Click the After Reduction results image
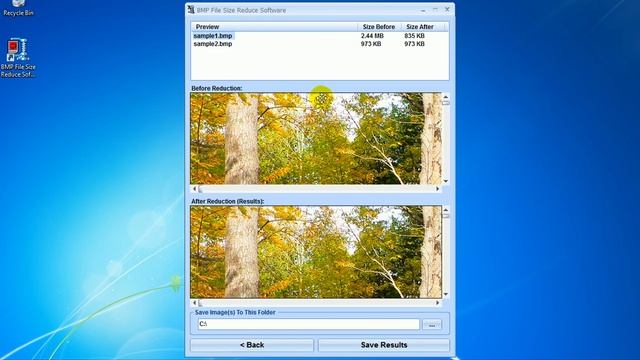This screenshot has width=640, height=360. (x=316, y=252)
